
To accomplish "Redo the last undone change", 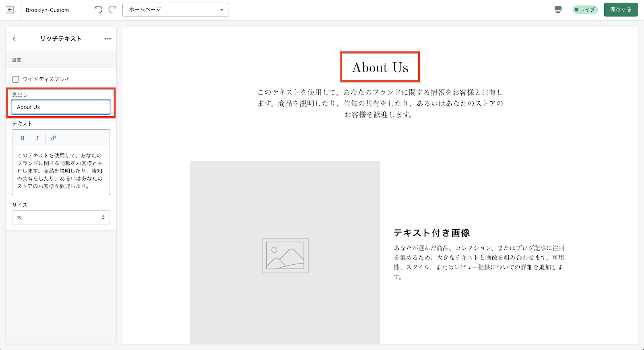I will [x=113, y=10].
